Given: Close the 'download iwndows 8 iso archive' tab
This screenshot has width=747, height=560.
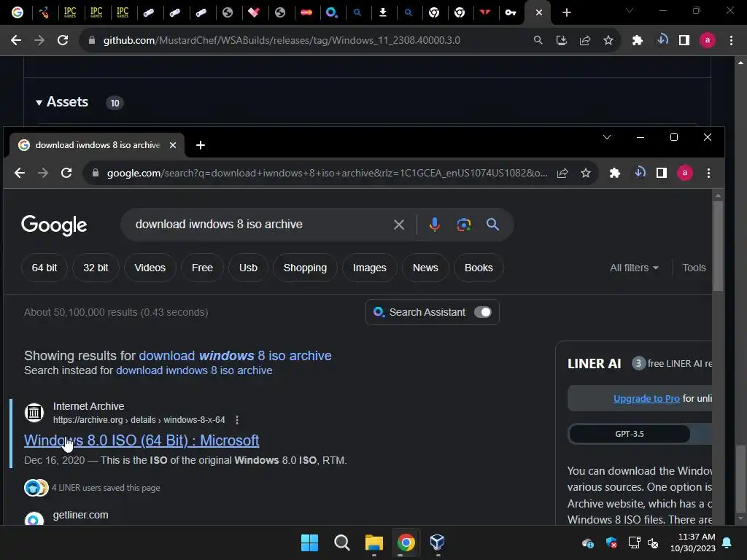Looking at the screenshot, I should [x=173, y=145].
